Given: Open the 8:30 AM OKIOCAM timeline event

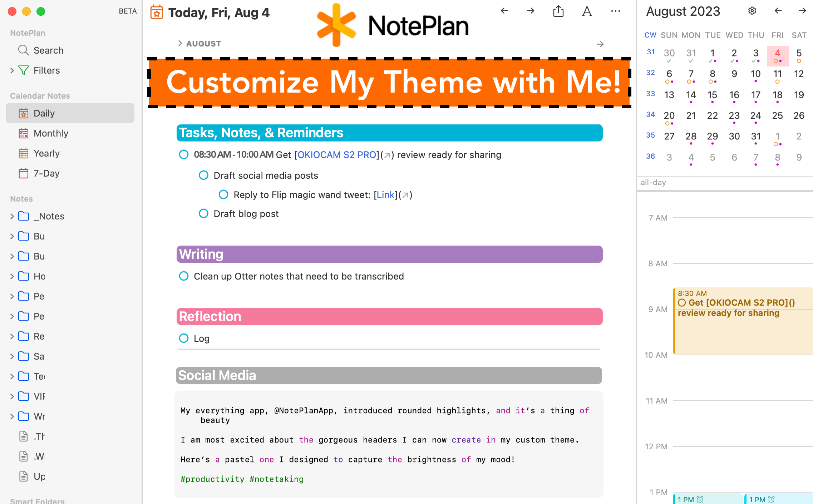Looking at the screenshot, I should [x=740, y=322].
